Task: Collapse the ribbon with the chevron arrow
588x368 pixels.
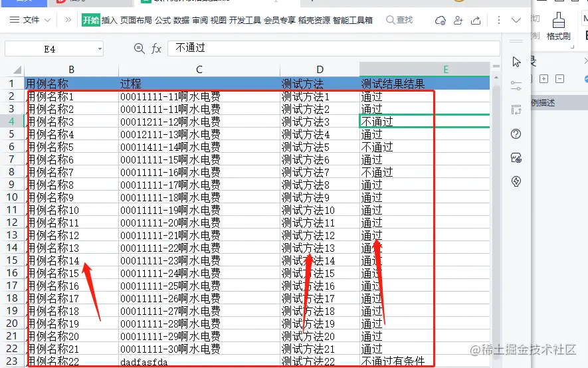Action: pos(516,20)
